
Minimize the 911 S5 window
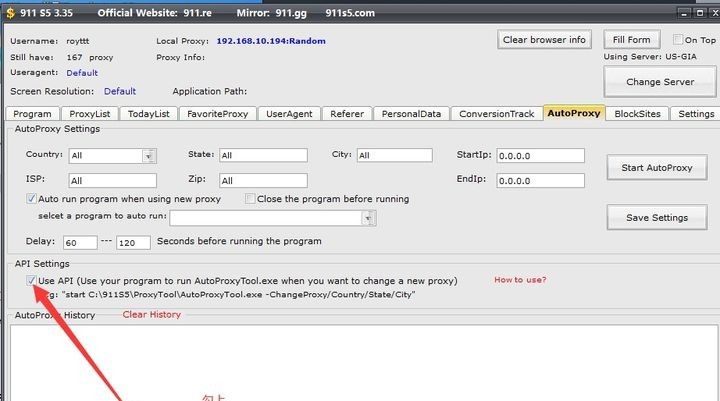(684, 13)
